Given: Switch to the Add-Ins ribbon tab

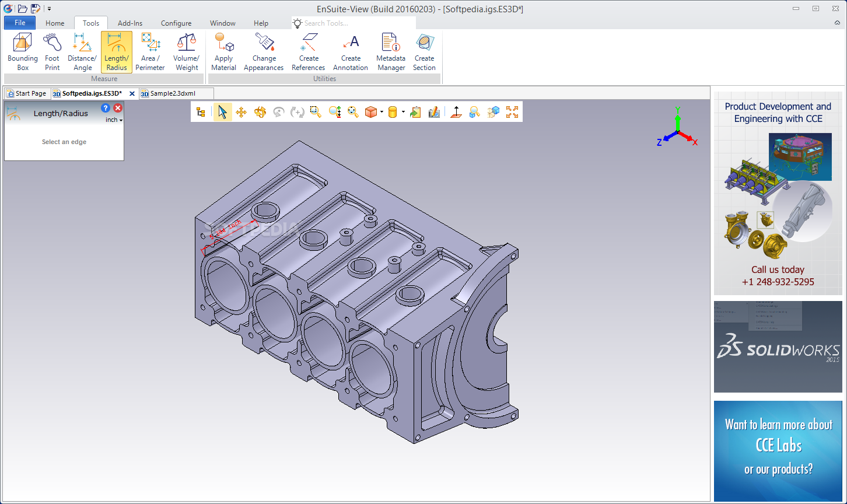Looking at the screenshot, I should tap(130, 23).
